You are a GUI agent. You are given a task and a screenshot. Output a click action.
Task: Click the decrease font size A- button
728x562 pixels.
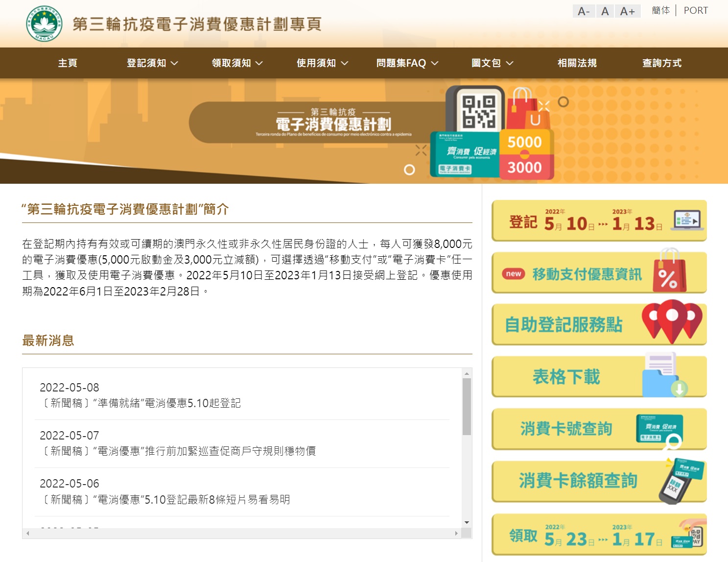583,11
